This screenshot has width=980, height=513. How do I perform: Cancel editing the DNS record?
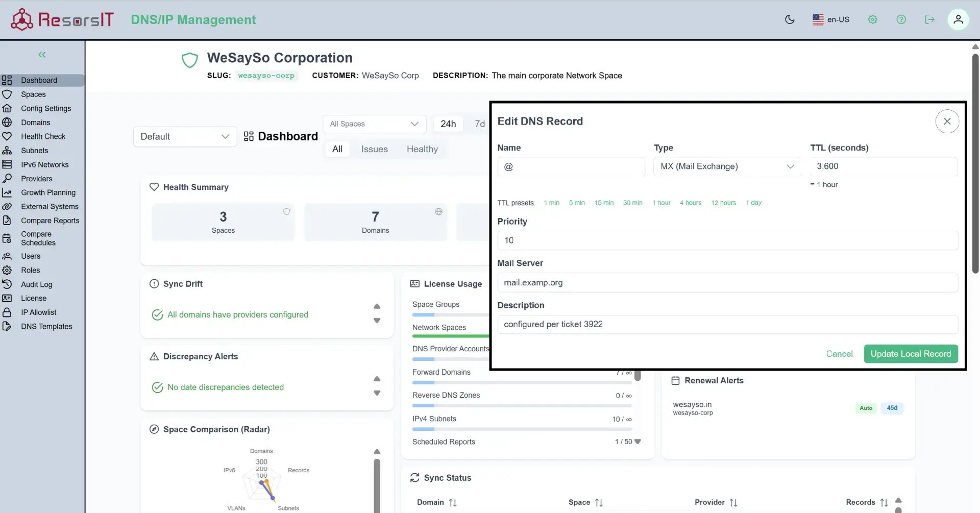[x=839, y=354]
